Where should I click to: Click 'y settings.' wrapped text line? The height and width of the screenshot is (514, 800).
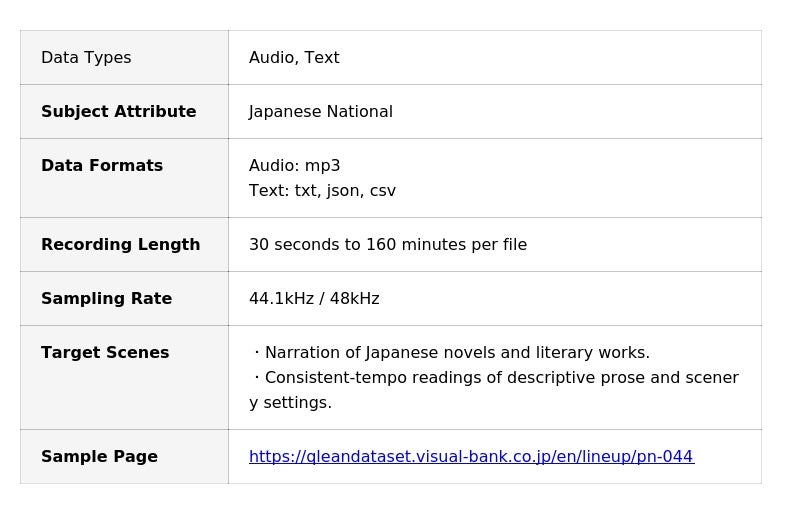click(x=290, y=403)
